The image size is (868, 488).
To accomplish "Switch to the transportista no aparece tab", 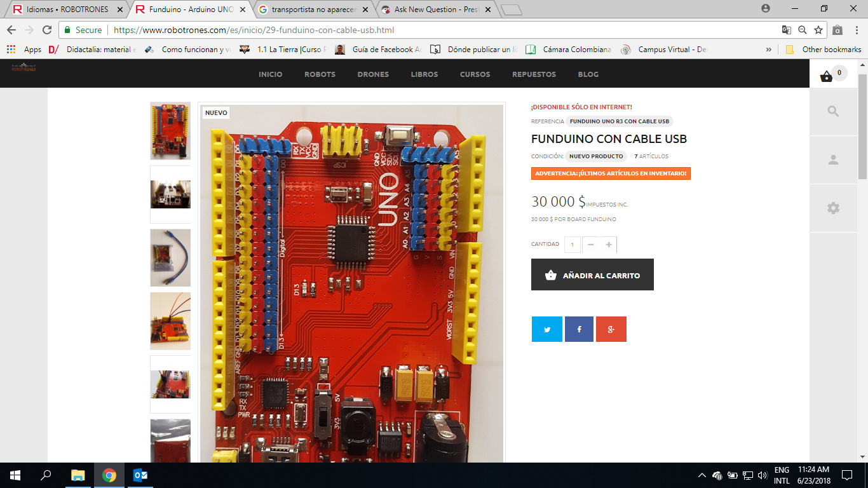I will click(x=313, y=10).
